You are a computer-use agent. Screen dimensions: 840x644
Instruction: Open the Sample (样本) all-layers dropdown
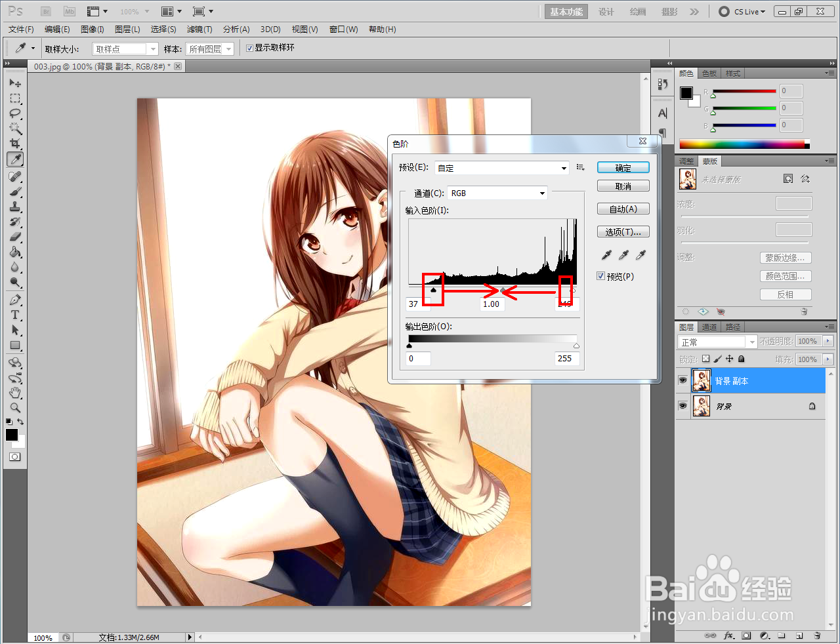210,49
